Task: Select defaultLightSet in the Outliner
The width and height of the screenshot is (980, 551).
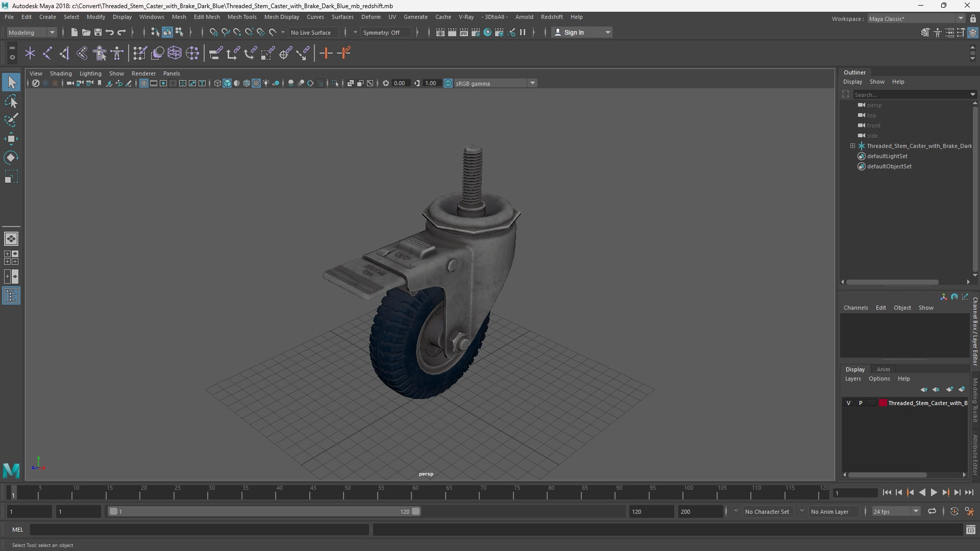Action: pyautogui.click(x=887, y=156)
